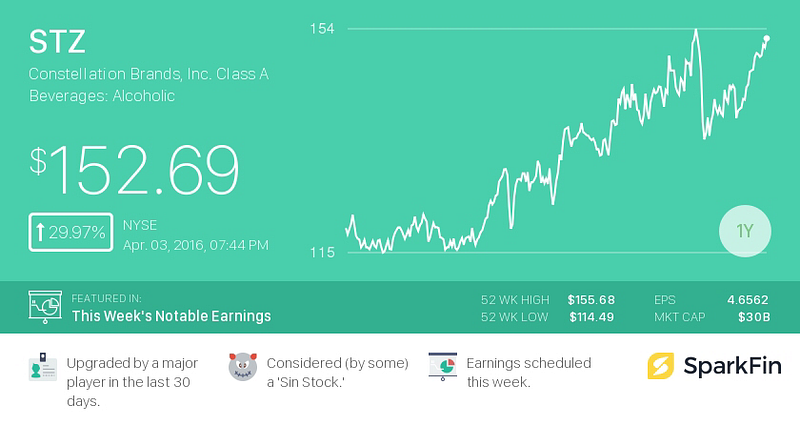
Task: Click the Sin Stock devil face icon
Action: [243, 366]
